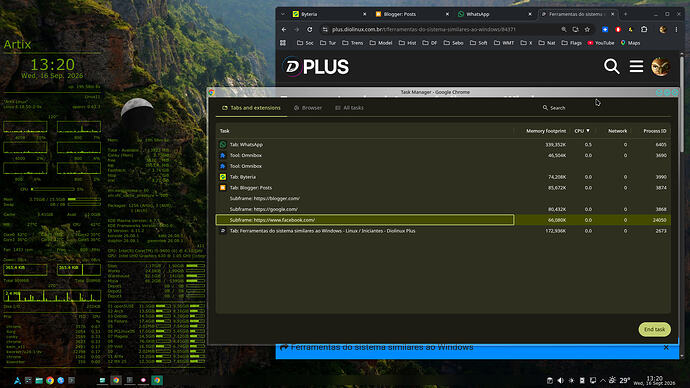The image size is (690, 388).
Task: Reload the current Chrome page
Action: [x=309, y=29]
